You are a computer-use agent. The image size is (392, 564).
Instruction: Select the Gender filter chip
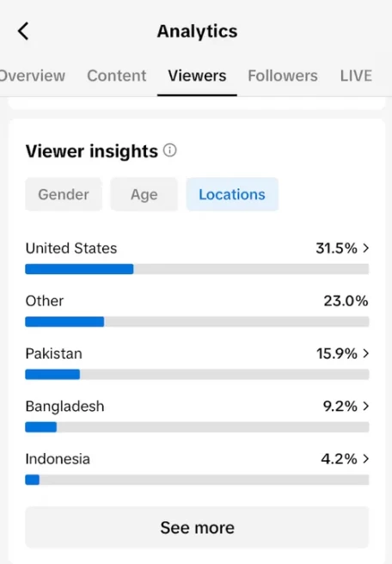click(x=64, y=194)
